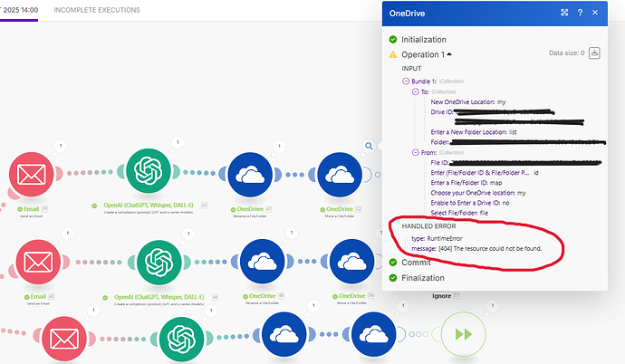625x364 pixels.
Task: Select the HANDLED ERROR heading
Action: coord(428,226)
